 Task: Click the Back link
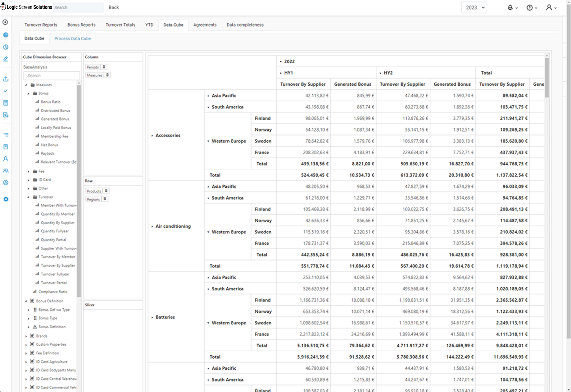coord(114,7)
